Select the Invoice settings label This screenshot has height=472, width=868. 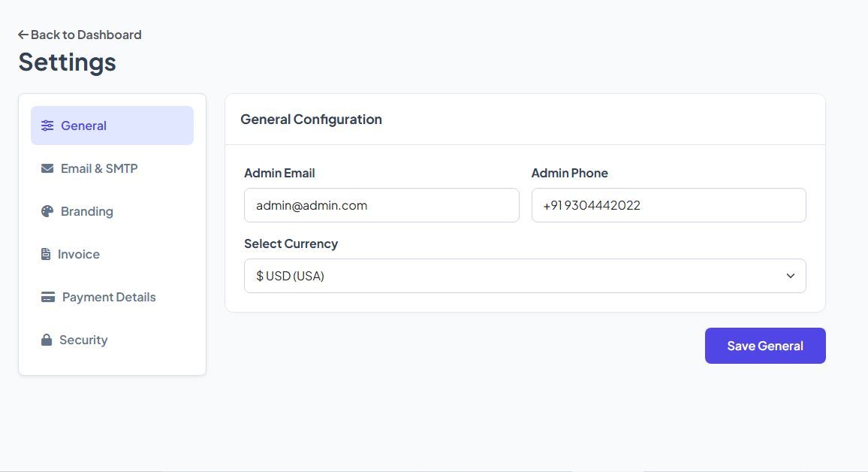(79, 254)
